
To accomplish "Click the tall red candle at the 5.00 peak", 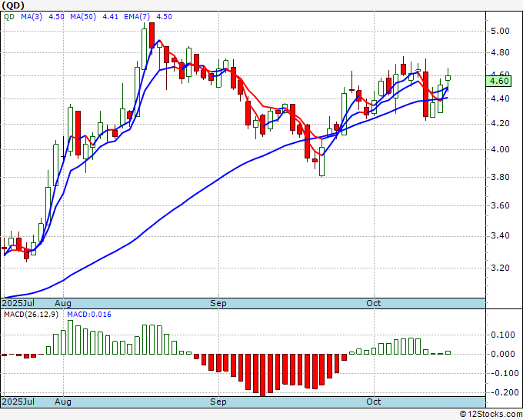I will [152, 35].
